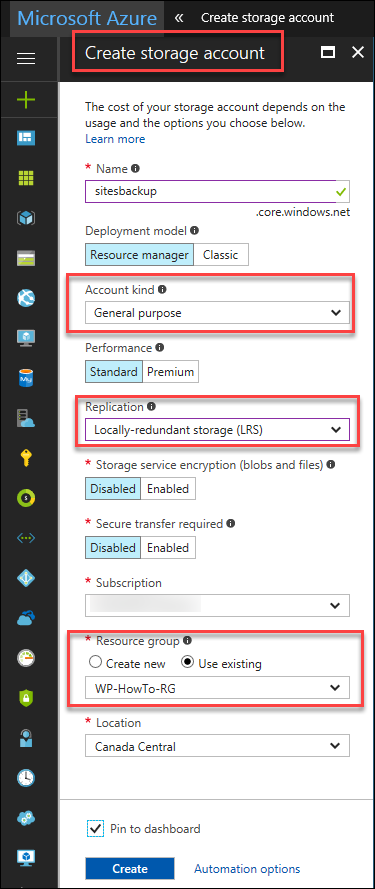The height and width of the screenshot is (889, 375).
Task: Open the Location dropdown showing Canada Central
Action: [217, 746]
